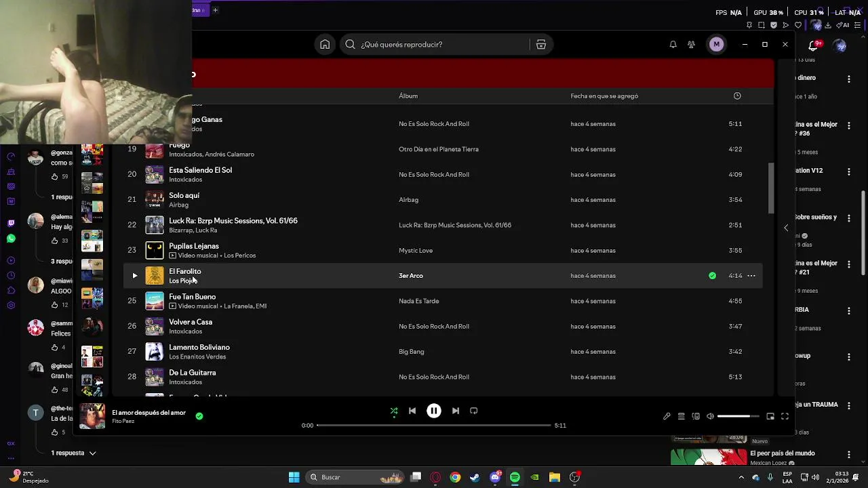
Task: Pause the current song
Action: (x=434, y=411)
